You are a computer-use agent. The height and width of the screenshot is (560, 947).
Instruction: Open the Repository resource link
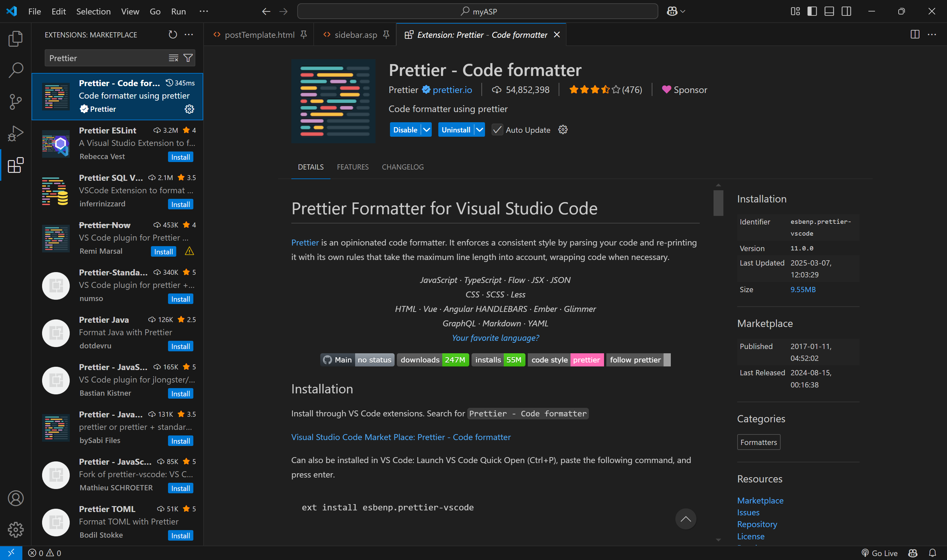[x=757, y=524]
